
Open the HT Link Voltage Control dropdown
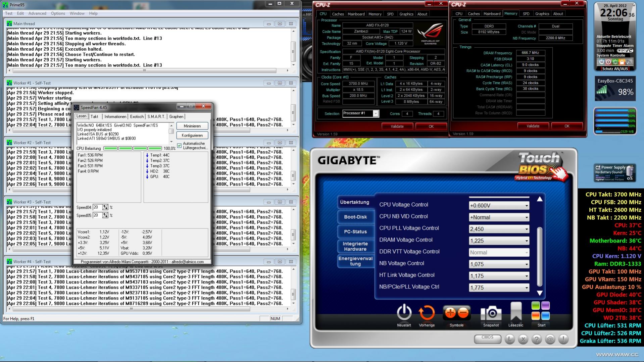(499, 276)
